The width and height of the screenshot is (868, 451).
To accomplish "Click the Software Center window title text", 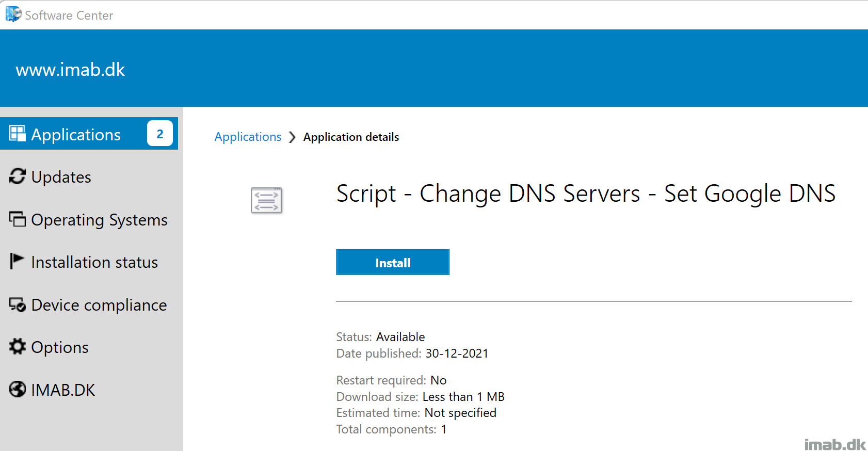I will [x=69, y=15].
